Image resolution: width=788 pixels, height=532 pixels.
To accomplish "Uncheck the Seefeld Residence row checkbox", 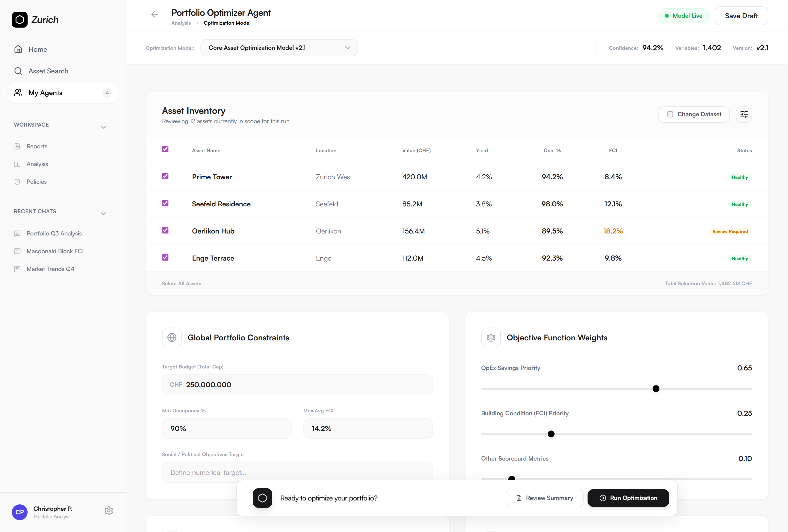I will 165,203.
